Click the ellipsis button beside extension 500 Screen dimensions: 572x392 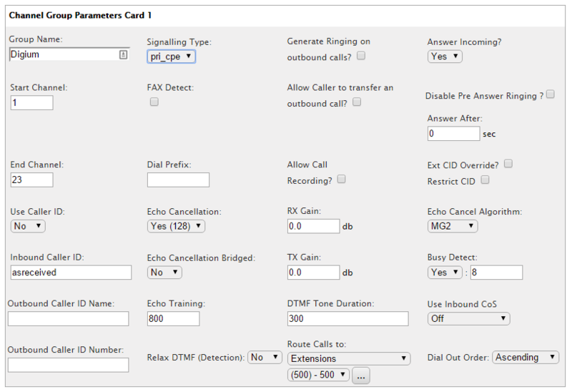361,376
